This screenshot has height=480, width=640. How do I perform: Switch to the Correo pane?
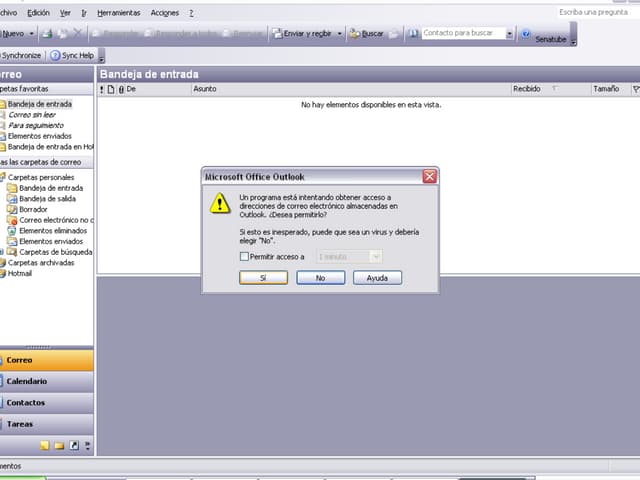click(x=46, y=360)
